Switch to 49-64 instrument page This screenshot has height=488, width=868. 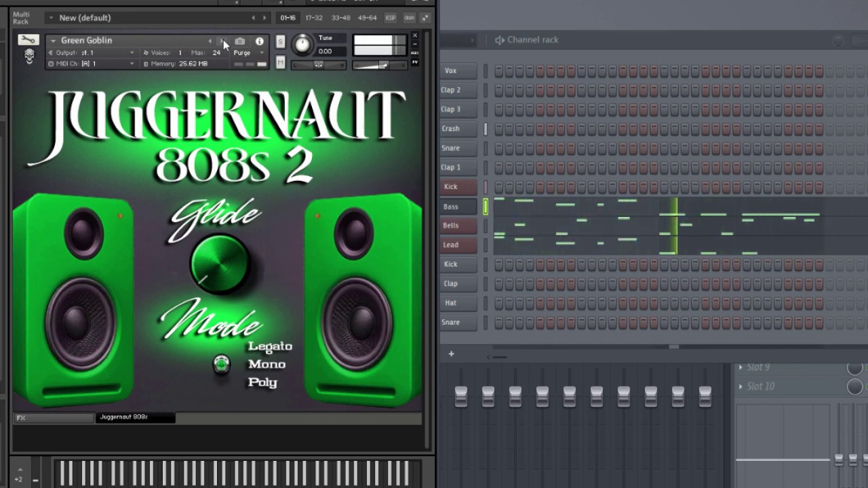pos(367,18)
